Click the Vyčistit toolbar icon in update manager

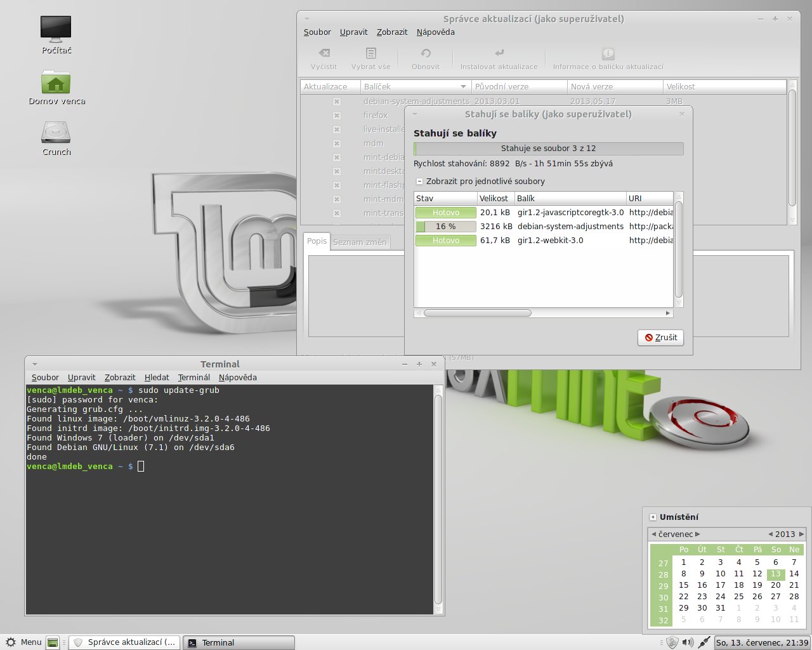[x=324, y=53]
